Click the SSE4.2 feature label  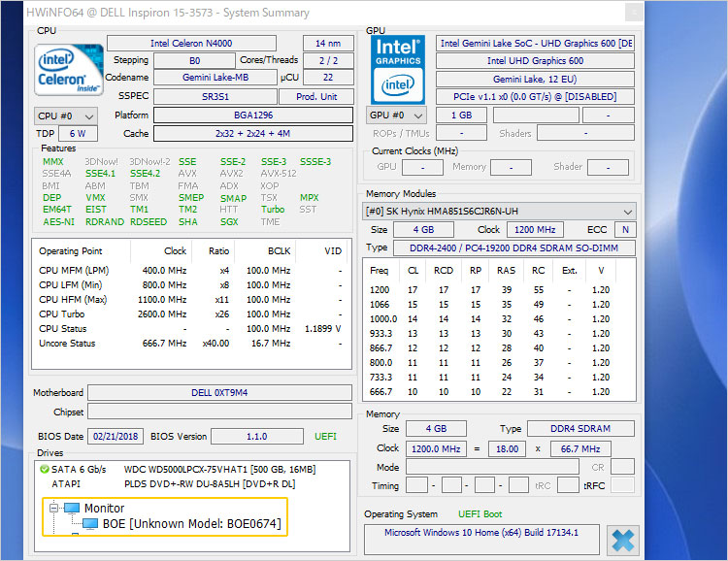[145, 174]
